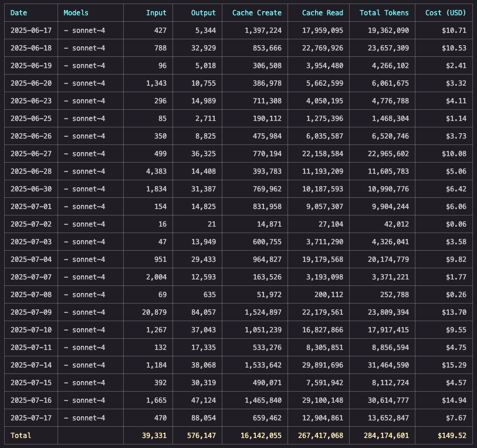Select cost $10.71 in the 2025-06-17 row
Viewport: 477px width, 448px height.
pyautogui.click(x=454, y=31)
